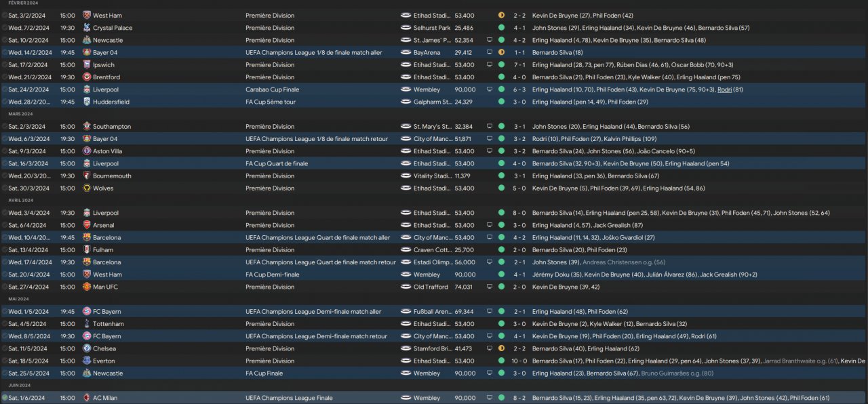Toggle the highlighted circle for Sat, 1/6/2024

point(4,398)
